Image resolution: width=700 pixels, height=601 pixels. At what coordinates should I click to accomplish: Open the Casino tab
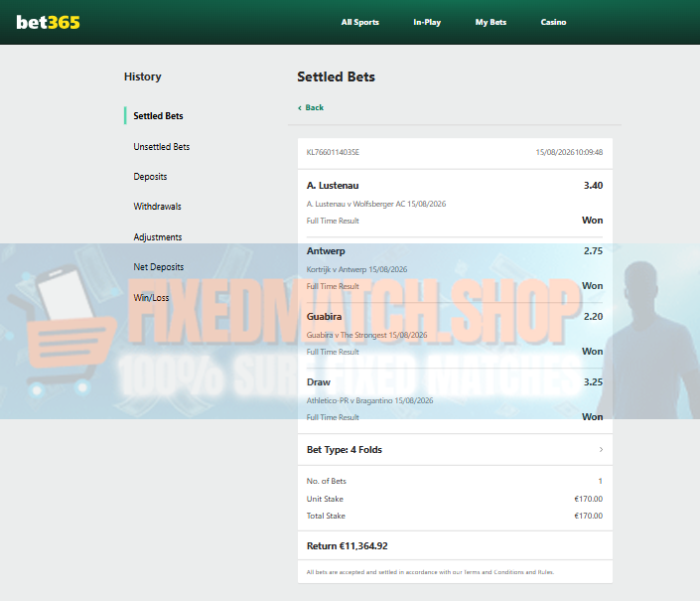(553, 22)
